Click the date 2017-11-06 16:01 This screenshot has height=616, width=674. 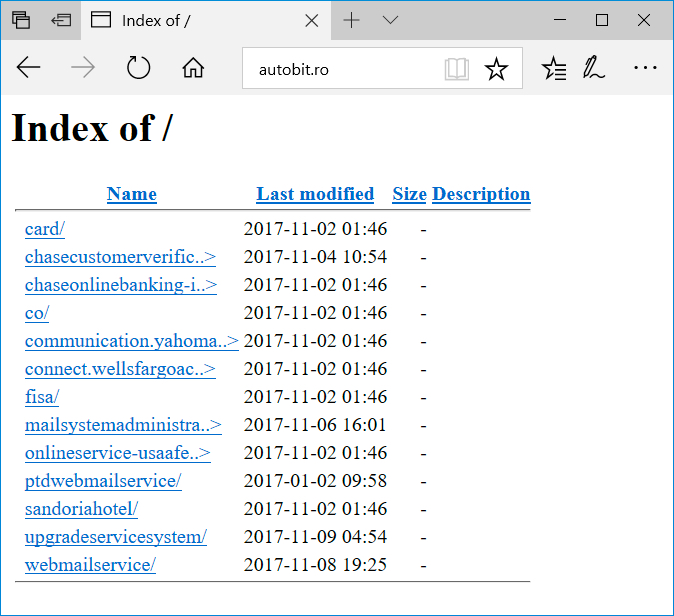tap(315, 425)
